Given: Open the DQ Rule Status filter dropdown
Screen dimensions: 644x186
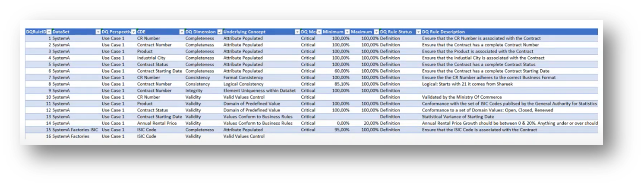Looking at the screenshot, I should [x=418, y=32].
